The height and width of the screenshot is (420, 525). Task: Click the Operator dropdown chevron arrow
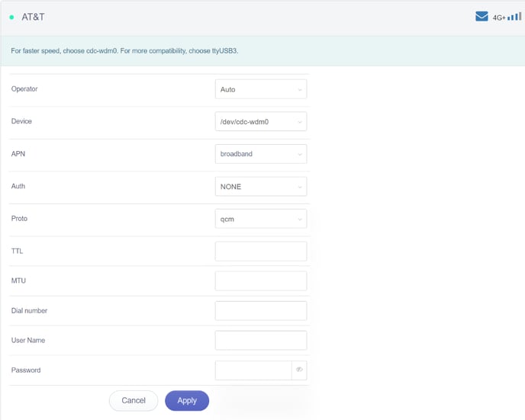click(x=299, y=89)
